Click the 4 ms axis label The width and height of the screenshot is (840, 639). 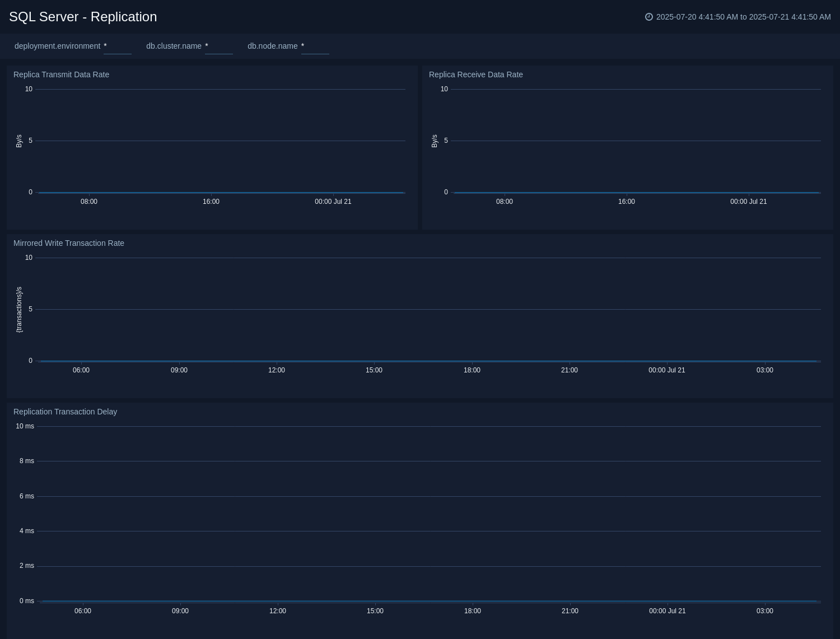(x=27, y=531)
